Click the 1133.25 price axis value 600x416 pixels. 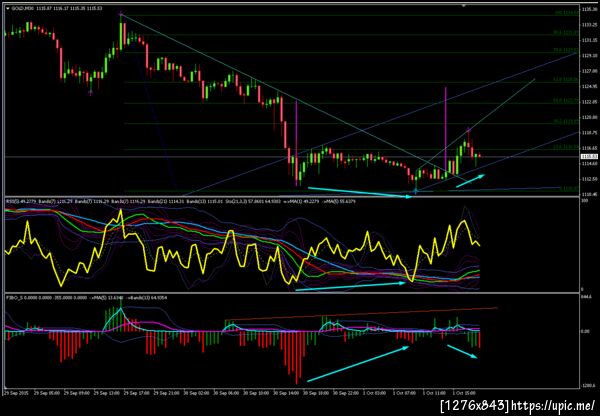588,24
